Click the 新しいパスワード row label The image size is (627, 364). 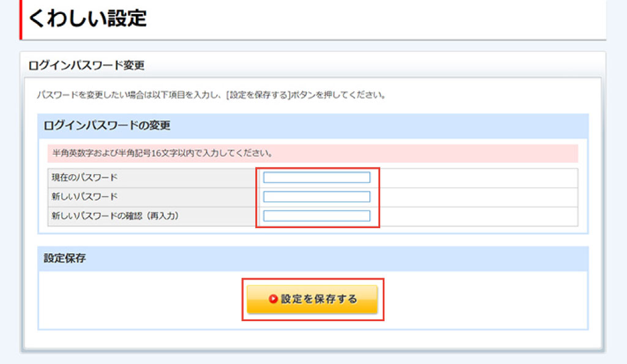84,196
